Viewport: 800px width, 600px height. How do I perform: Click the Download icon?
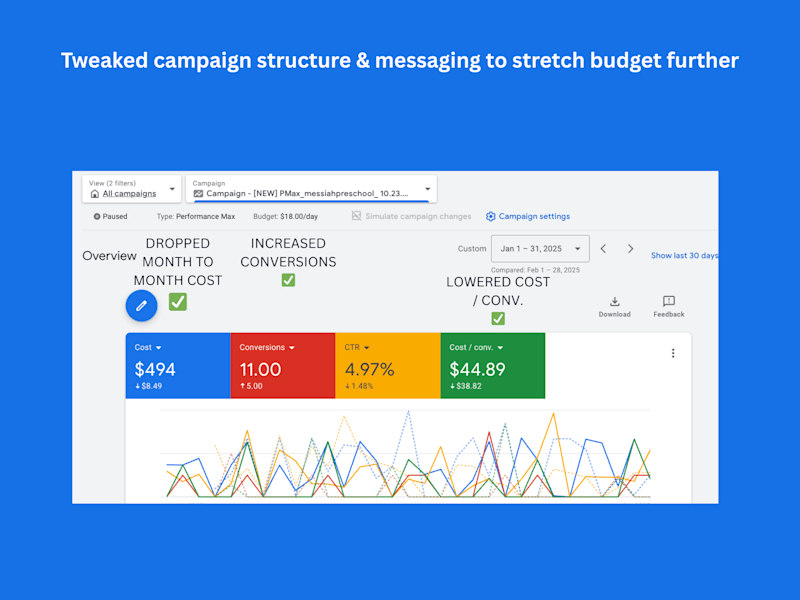pyautogui.click(x=615, y=301)
